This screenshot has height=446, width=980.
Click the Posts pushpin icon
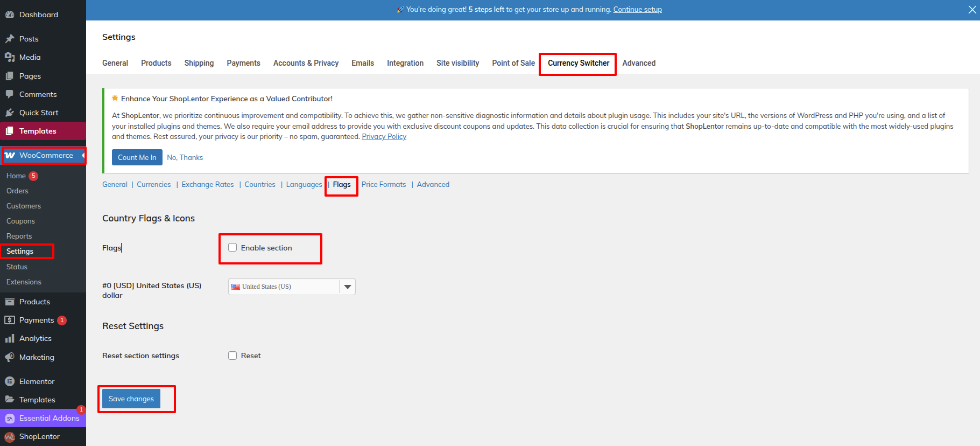coord(10,39)
